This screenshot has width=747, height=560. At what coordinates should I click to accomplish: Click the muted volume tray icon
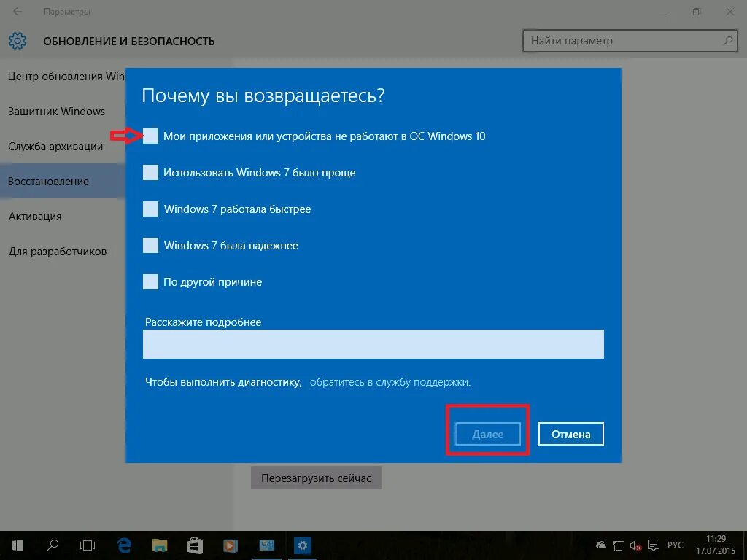point(635,545)
